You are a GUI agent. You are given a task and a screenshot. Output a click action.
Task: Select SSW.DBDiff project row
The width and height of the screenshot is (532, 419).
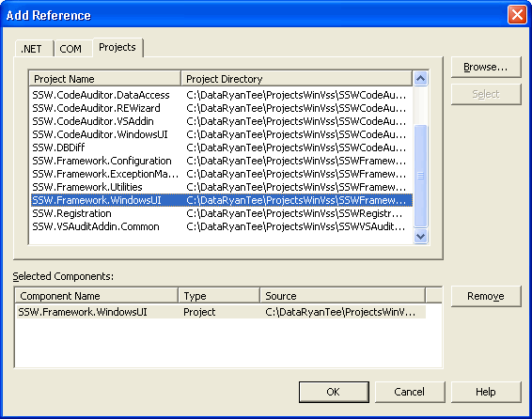222,147
